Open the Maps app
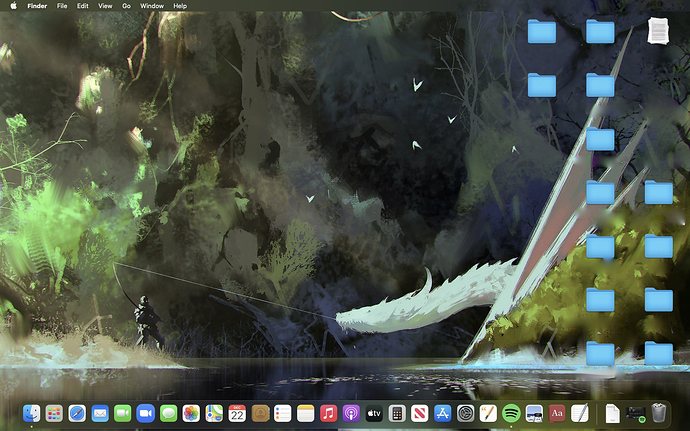690x431 pixels. click(214, 413)
